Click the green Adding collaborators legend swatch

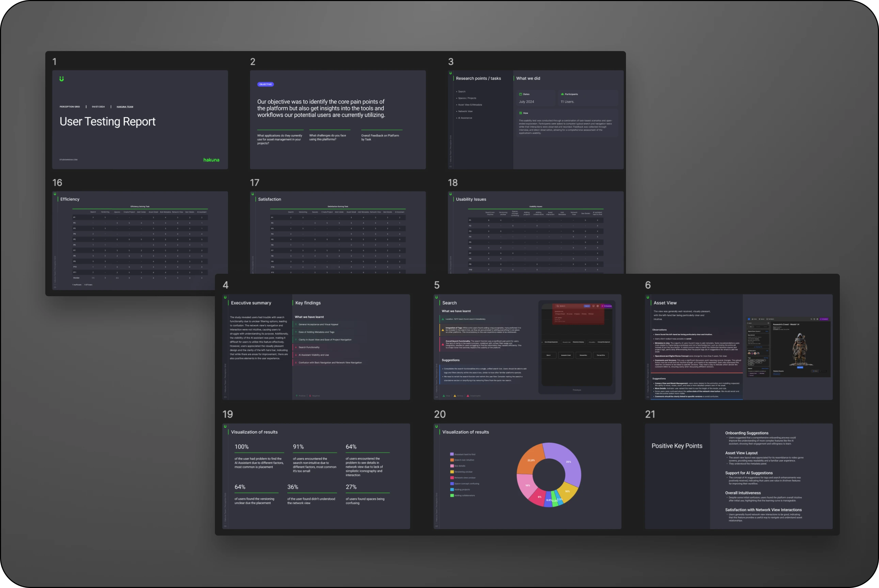[x=452, y=495]
